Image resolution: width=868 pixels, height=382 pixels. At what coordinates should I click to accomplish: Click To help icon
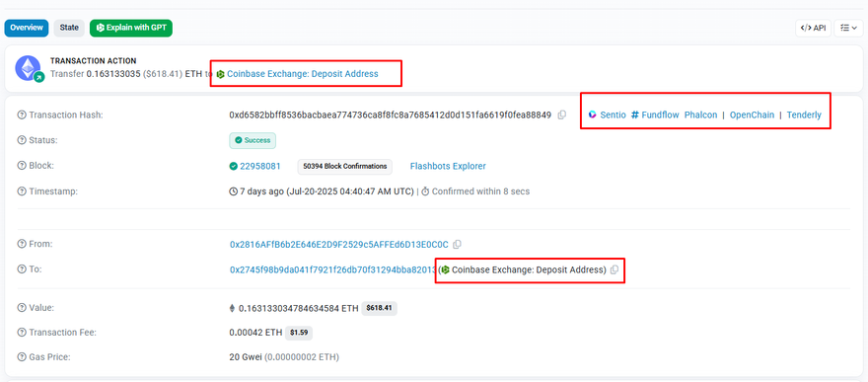click(x=22, y=269)
